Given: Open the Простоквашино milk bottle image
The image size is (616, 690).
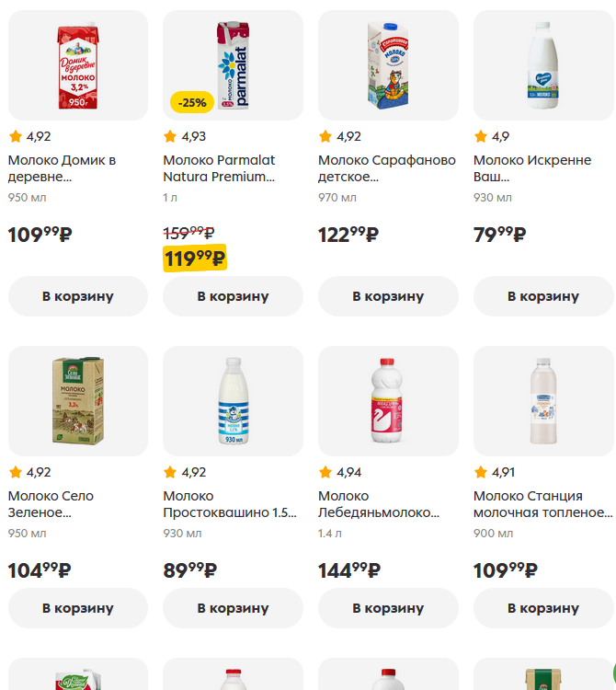Looking at the screenshot, I should pos(233,401).
